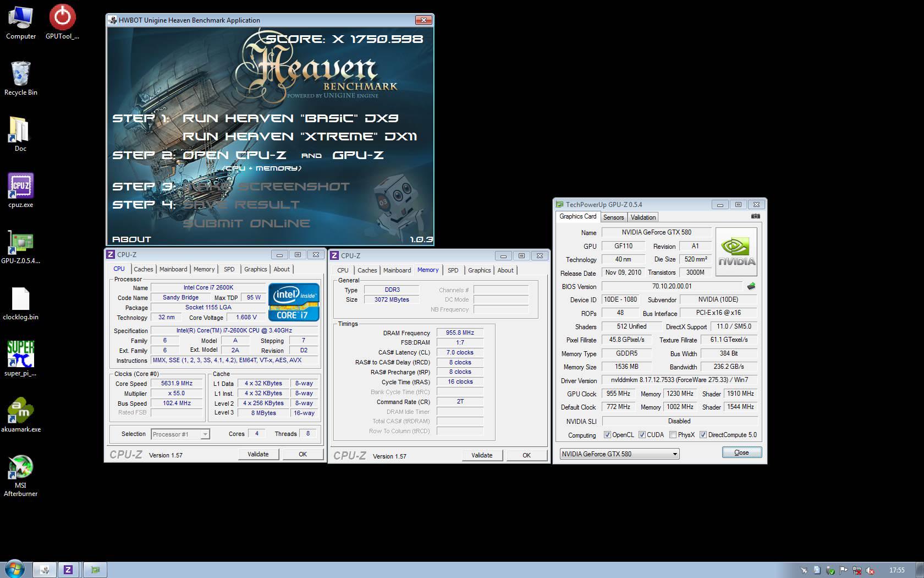Click Validate in CPU-Z window showing Processor info
Viewport: 924px width, 578px height.
pyautogui.click(x=258, y=454)
